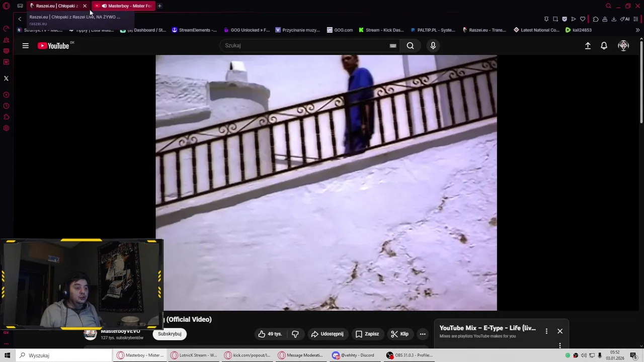Viewport: 644px width, 362px height.
Task: Take a snapshot with the toolbar snapshot icon
Action: 555,19
